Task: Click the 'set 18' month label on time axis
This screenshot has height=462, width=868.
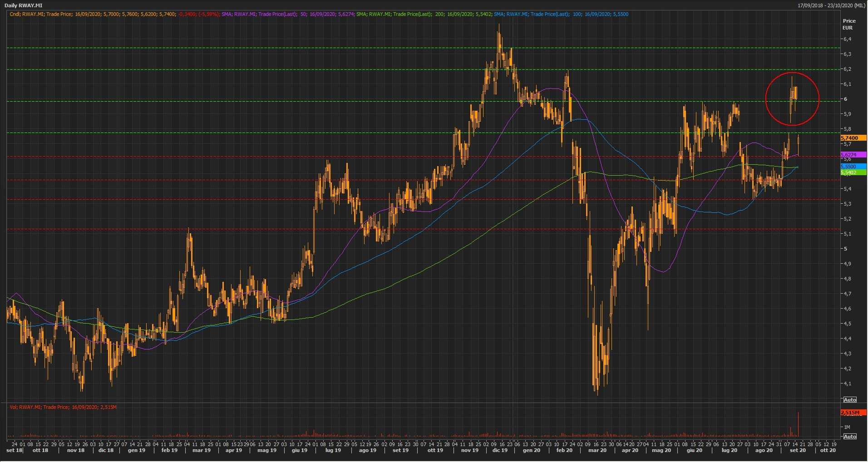Action: tap(15, 450)
